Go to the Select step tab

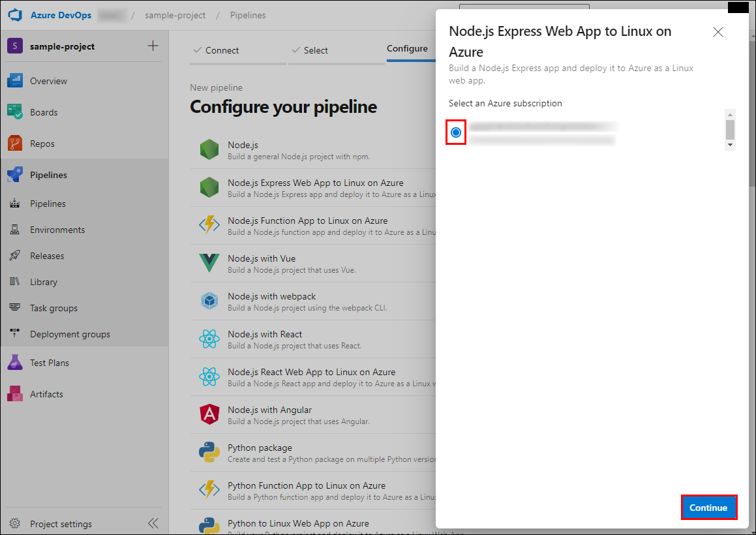(x=336, y=50)
